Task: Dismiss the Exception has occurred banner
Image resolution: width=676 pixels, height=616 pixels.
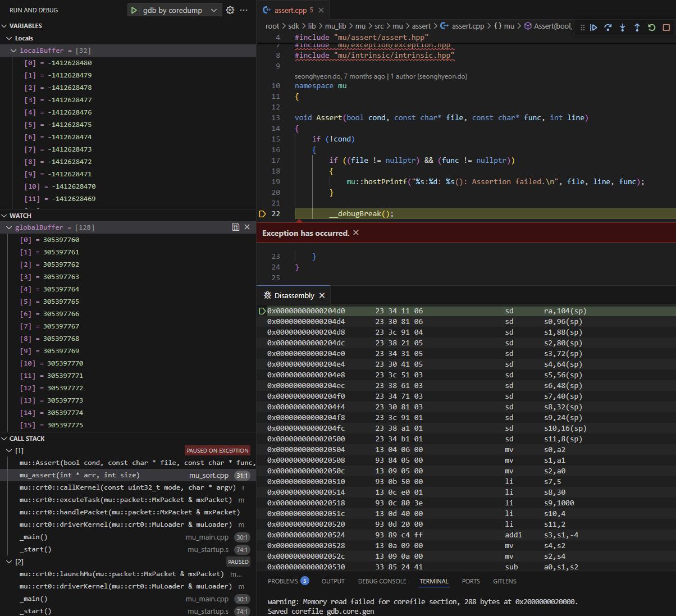Action: pos(356,232)
